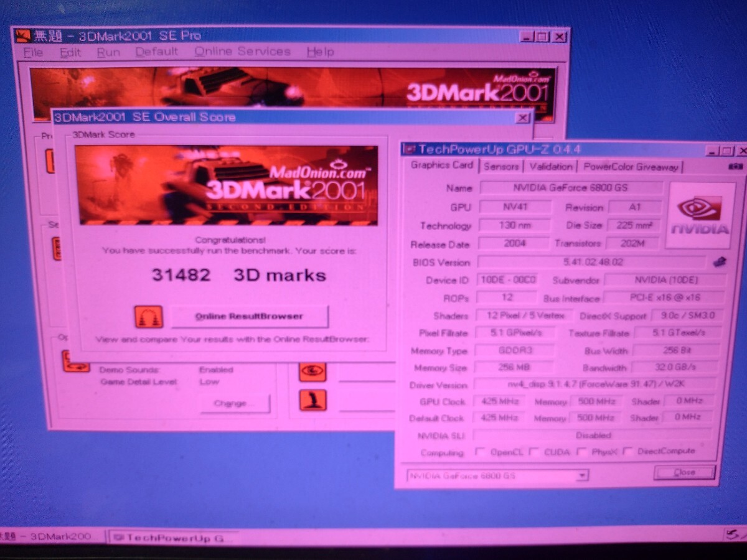Switch to the Graphics Card tab in GPU-Z

442,166
